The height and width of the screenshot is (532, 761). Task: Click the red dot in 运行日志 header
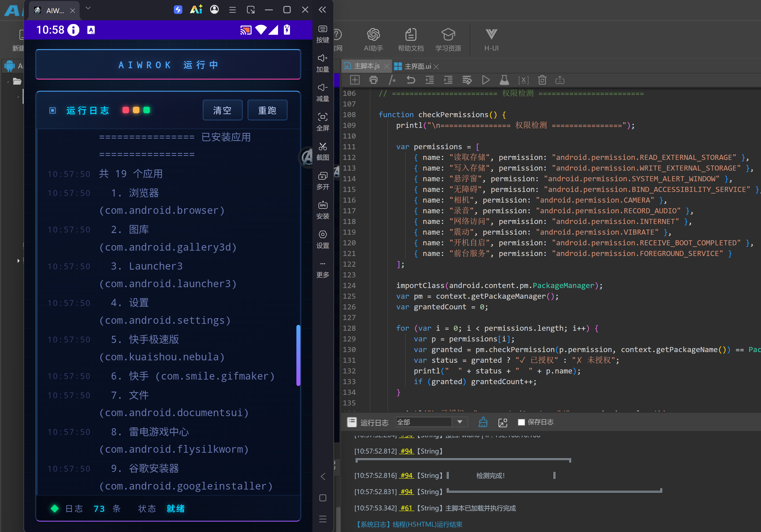click(125, 110)
